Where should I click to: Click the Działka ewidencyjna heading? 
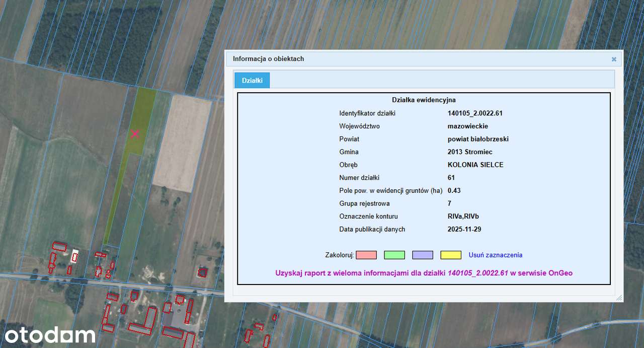point(424,100)
